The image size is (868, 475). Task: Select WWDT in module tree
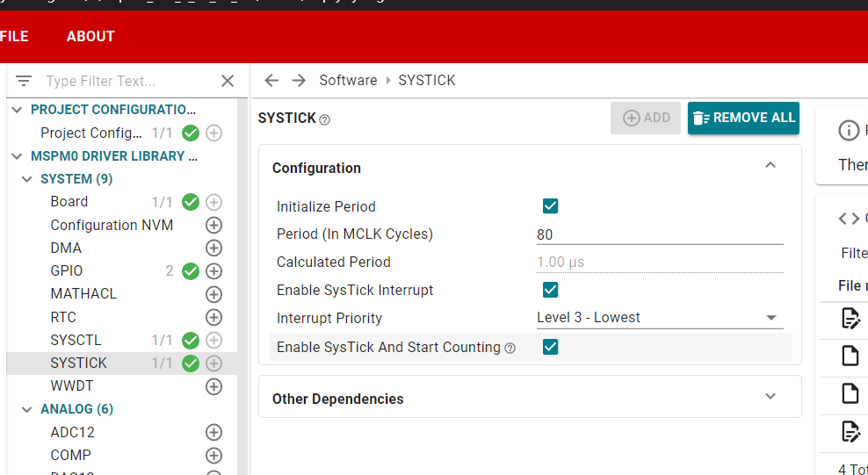[x=72, y=386]
